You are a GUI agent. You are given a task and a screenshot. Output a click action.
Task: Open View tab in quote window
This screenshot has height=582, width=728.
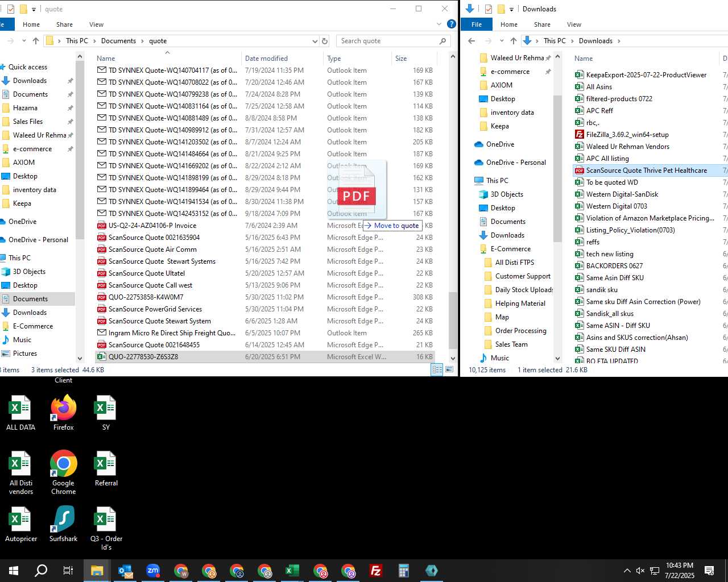96,24
